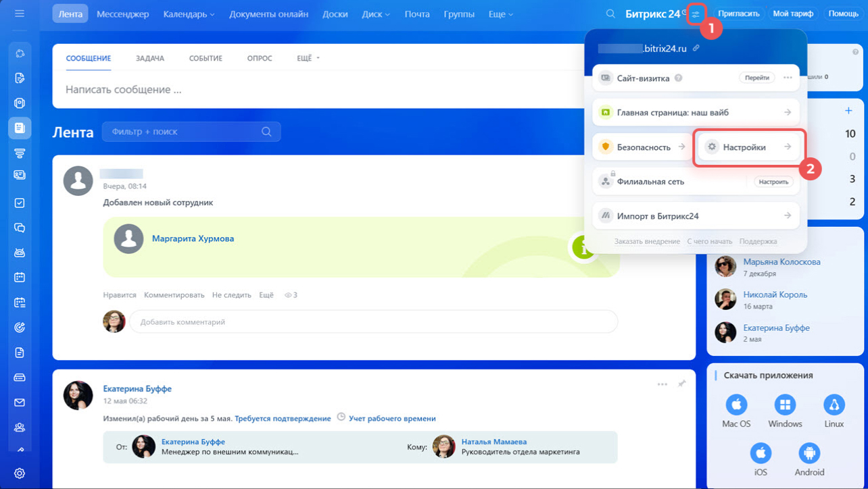Open Мессенджер from top menu

(x=122, y=14)
